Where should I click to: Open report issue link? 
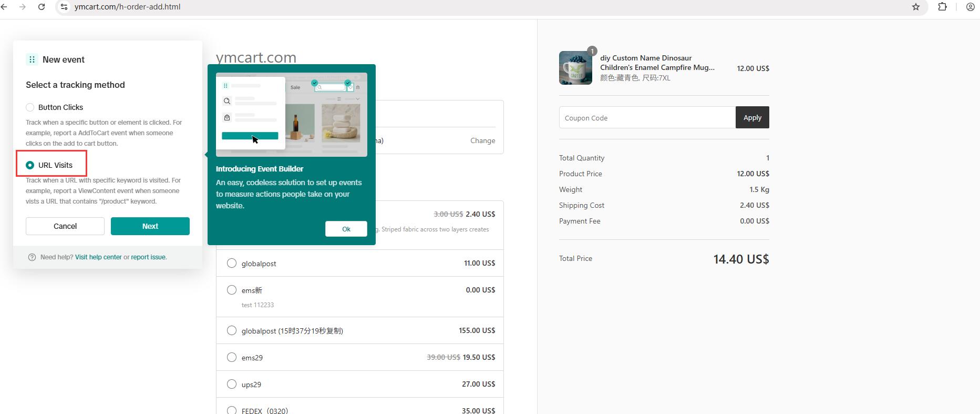149,257
